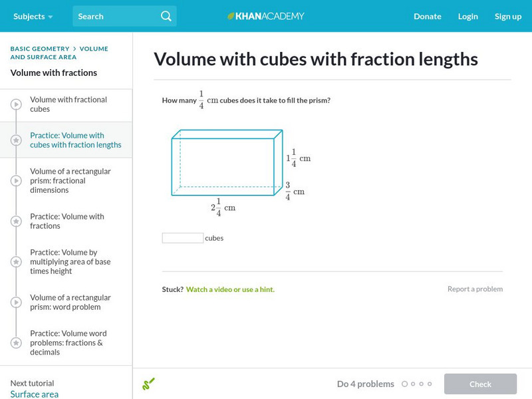Expand the Subjects dropdown menu
The height and width of the screenshot is (399, 532).
(33, 16)
